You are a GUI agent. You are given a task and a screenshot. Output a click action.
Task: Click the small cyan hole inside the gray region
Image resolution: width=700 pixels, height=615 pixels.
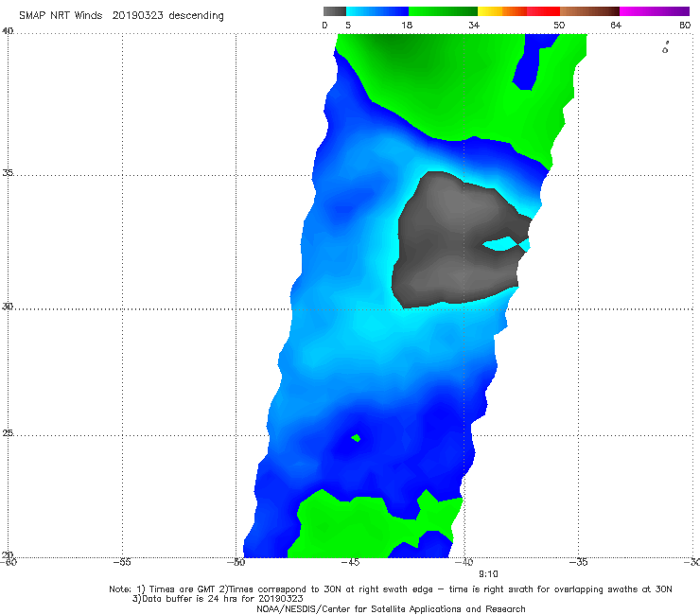pyautogui.click(x=500, y=244)
